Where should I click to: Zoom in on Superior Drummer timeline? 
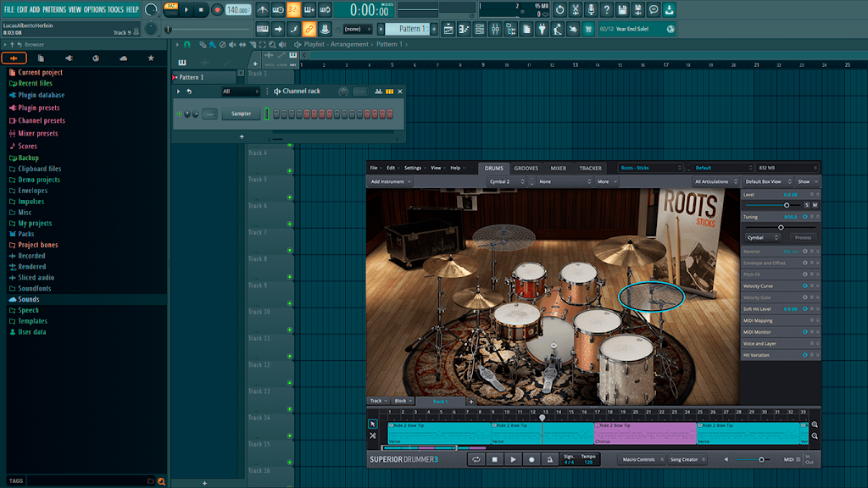815,424
